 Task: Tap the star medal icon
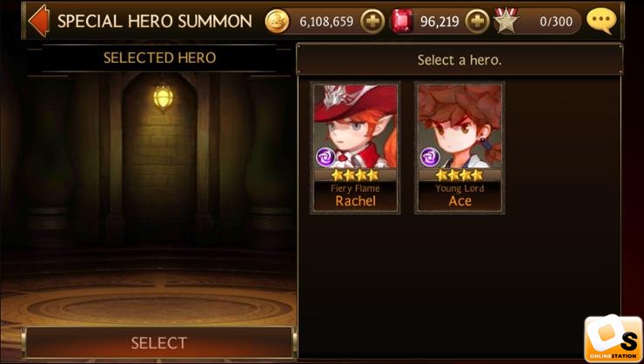(x=506, y=21)
